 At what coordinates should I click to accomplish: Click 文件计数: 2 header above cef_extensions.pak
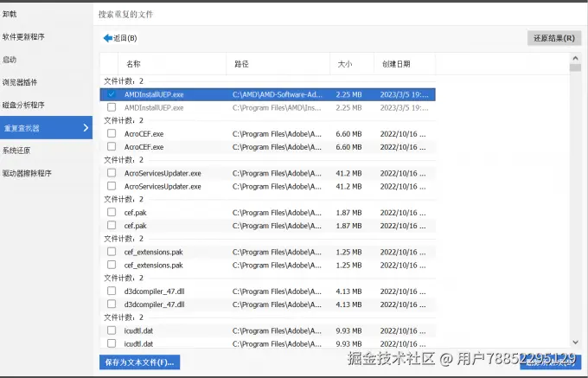(x=124, y=239)
